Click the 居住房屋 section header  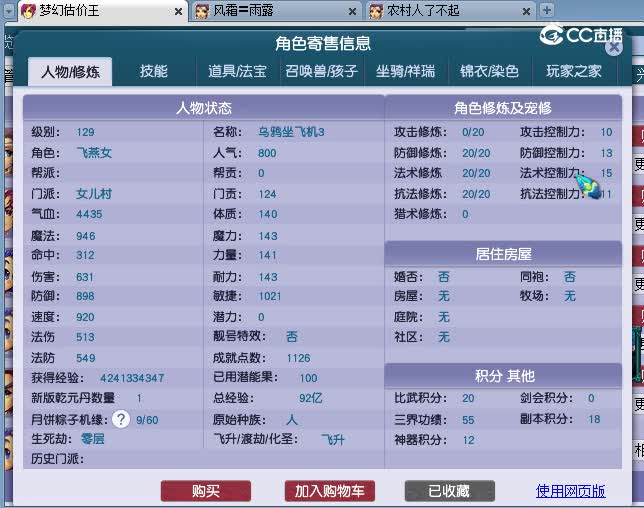pos(503,254)
